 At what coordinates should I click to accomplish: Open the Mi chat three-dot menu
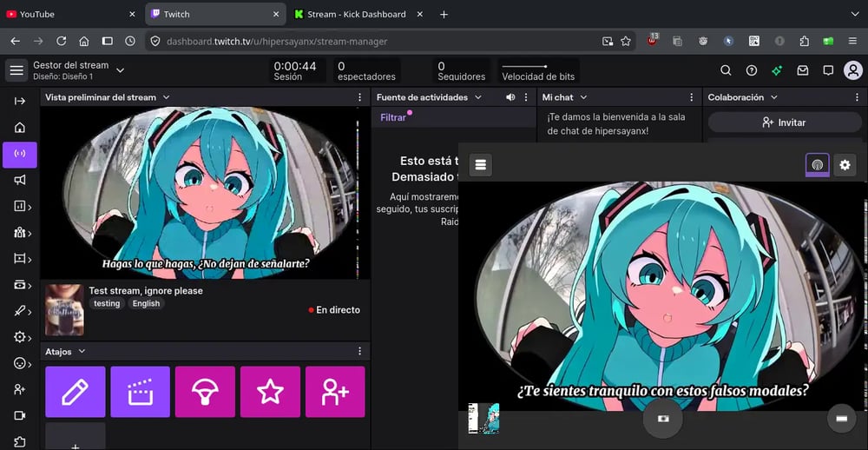(x=692, y=97)
